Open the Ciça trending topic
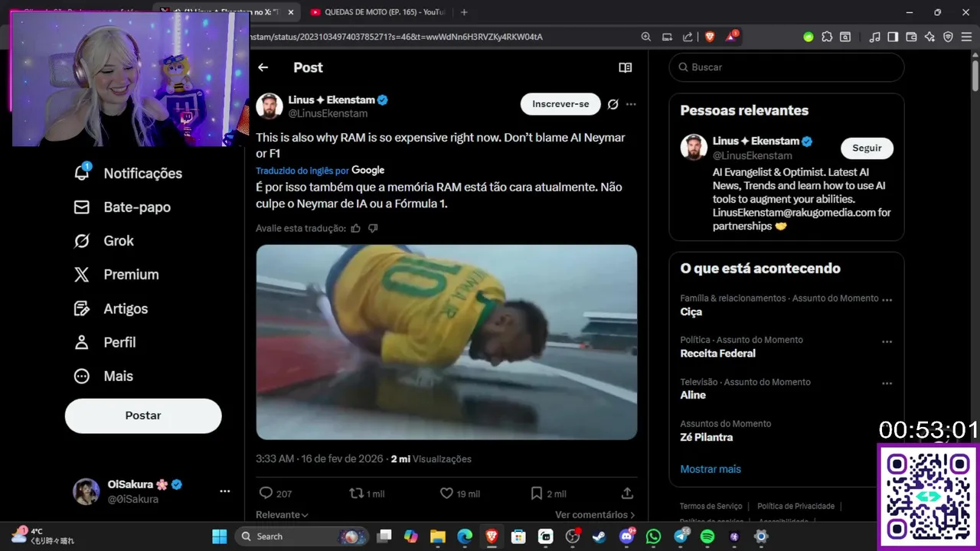Viewport: 980px width, 551px height. coord(691,311)
